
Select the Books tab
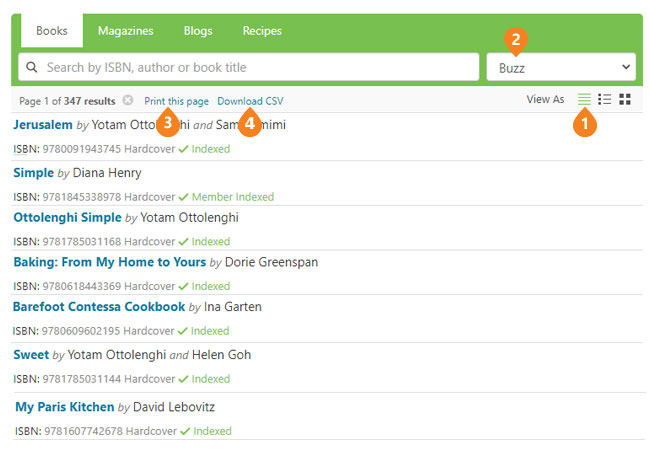point(52,31)
